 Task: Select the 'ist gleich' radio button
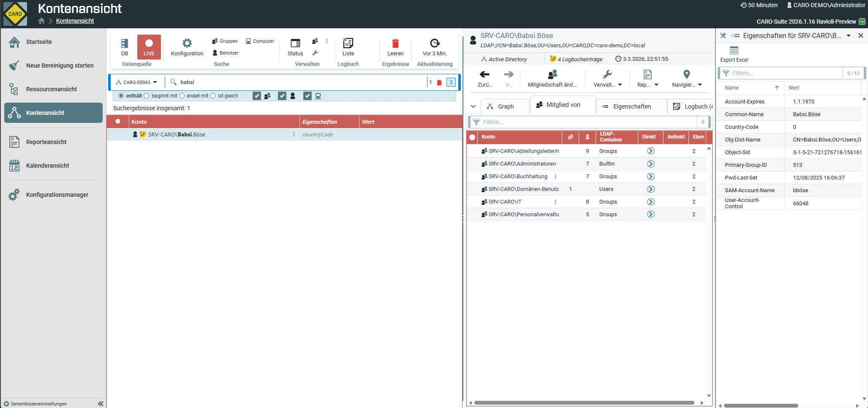(213, 96)
